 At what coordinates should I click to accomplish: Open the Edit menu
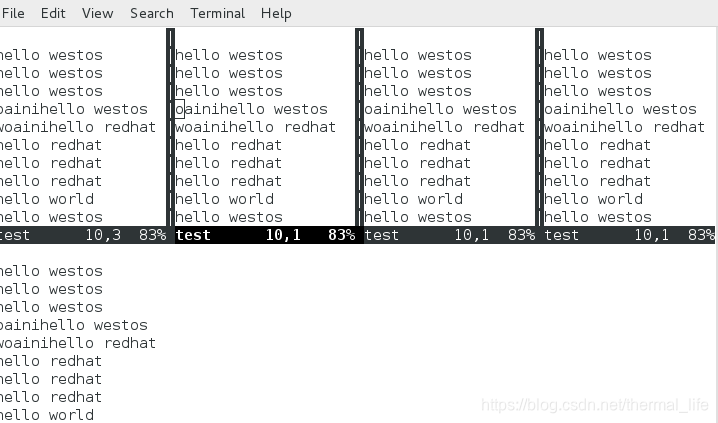(53, 13)
